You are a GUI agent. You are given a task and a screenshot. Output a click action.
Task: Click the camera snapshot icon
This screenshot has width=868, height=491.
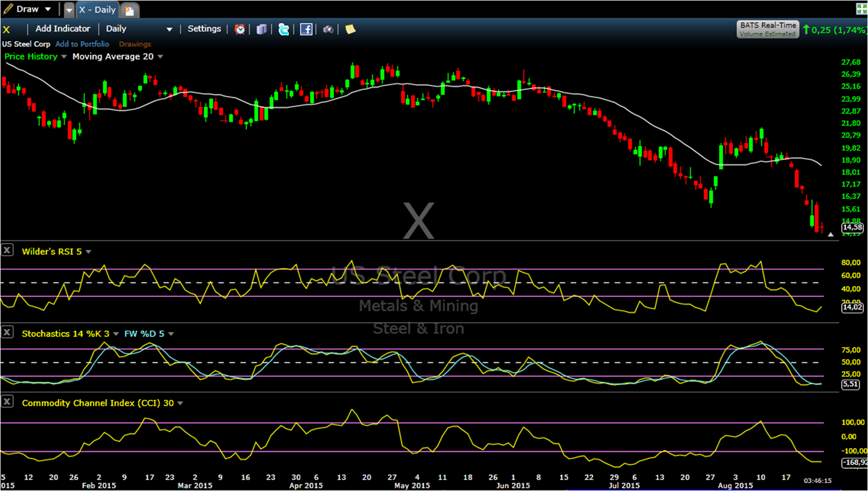pyautogui.click(x=328, y=29)
